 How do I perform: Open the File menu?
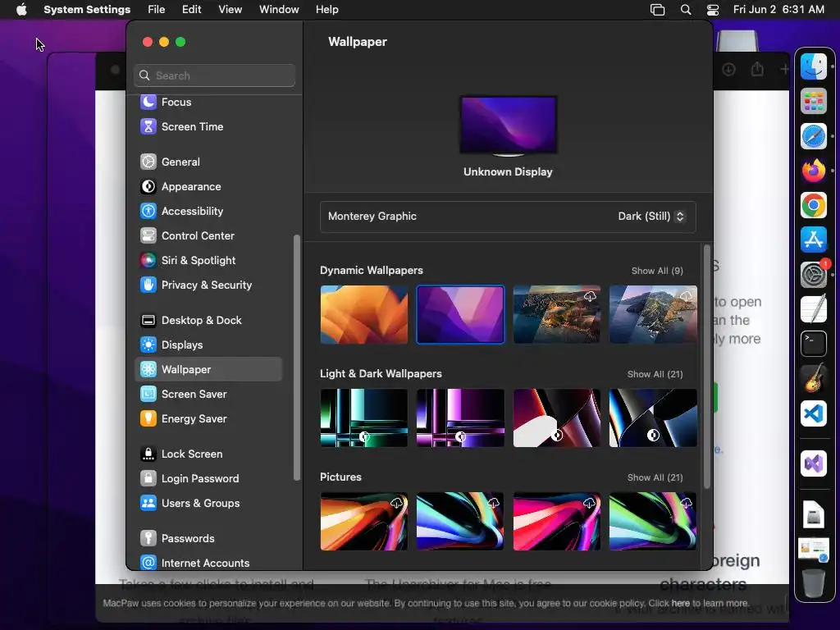point(157,10)
